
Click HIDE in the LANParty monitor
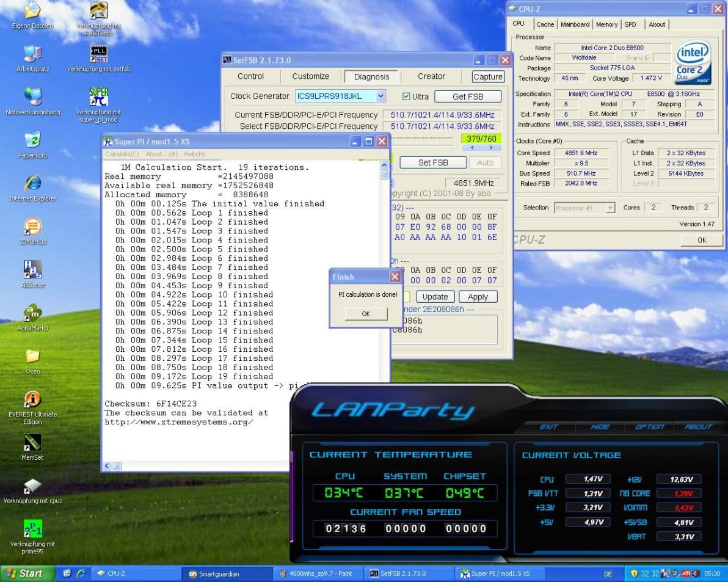pos(599,426)
